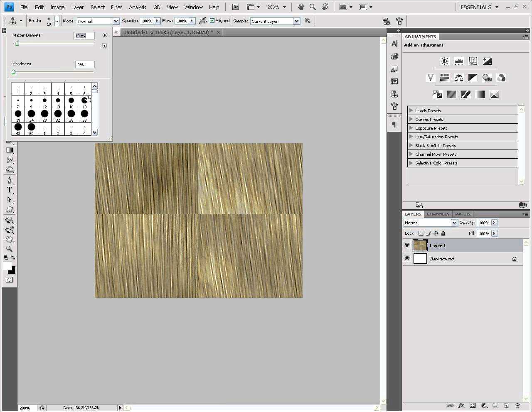Hide the Background layer eye icon
Viewport: 532px width, 412px height.
[407, 258]
